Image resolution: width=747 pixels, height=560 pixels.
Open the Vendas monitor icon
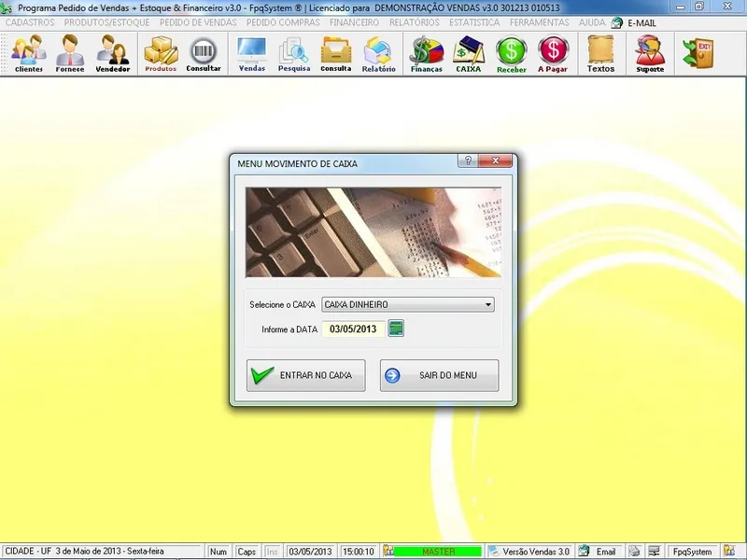(251, 53)
